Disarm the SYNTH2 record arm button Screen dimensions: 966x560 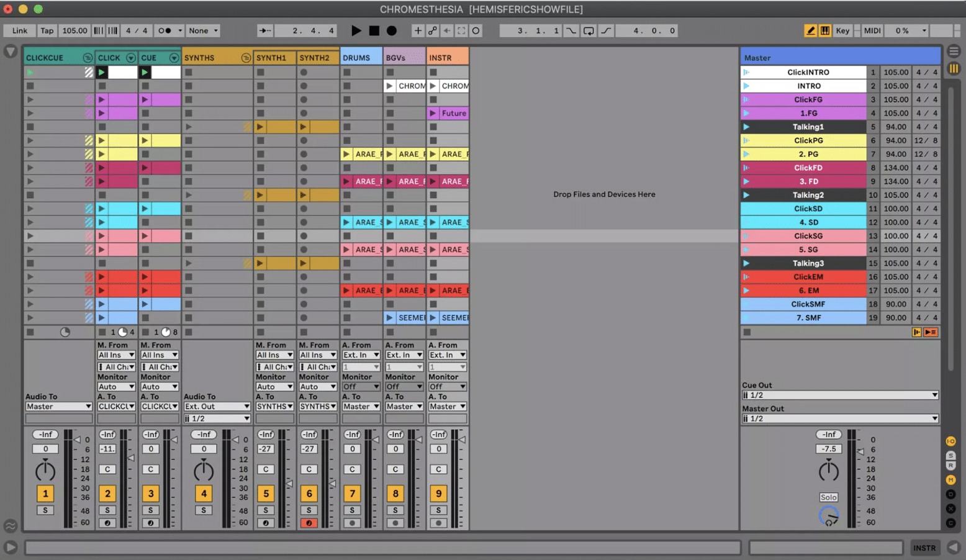(309, 523)
